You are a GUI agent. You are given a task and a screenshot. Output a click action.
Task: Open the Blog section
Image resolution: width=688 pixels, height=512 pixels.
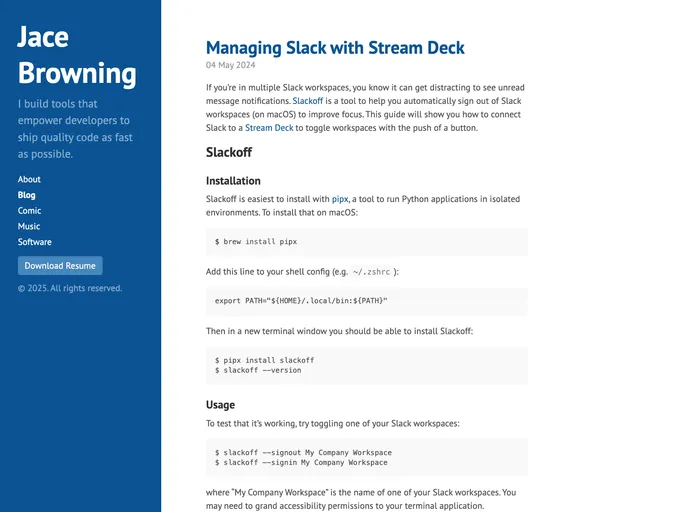pyautogui.click(x=26, y=195)
